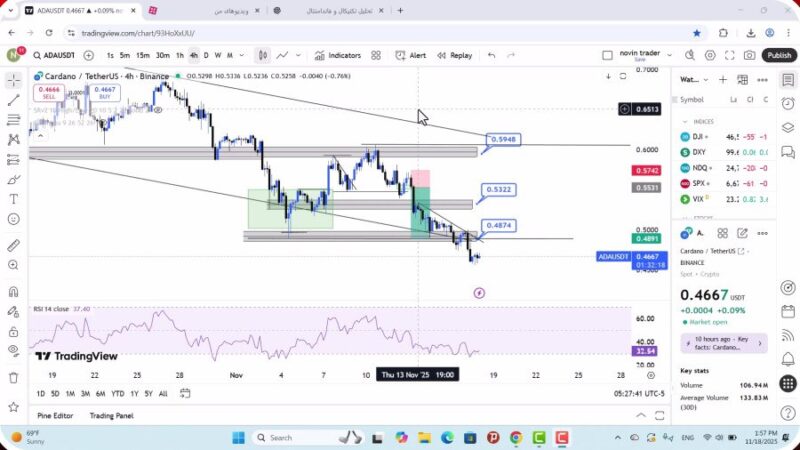Open the emoji icons drawing tool

click(x=13, y=219)
